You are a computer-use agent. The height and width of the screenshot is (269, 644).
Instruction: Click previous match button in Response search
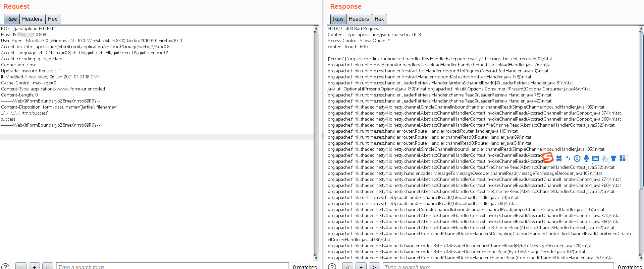pyautogui.click(x=347, y=266)
